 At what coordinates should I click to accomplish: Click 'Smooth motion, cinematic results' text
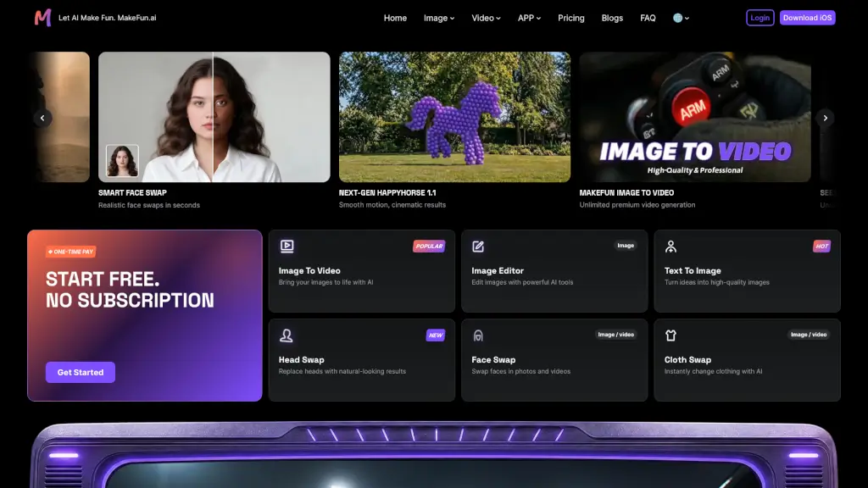(x=392, y=205)
